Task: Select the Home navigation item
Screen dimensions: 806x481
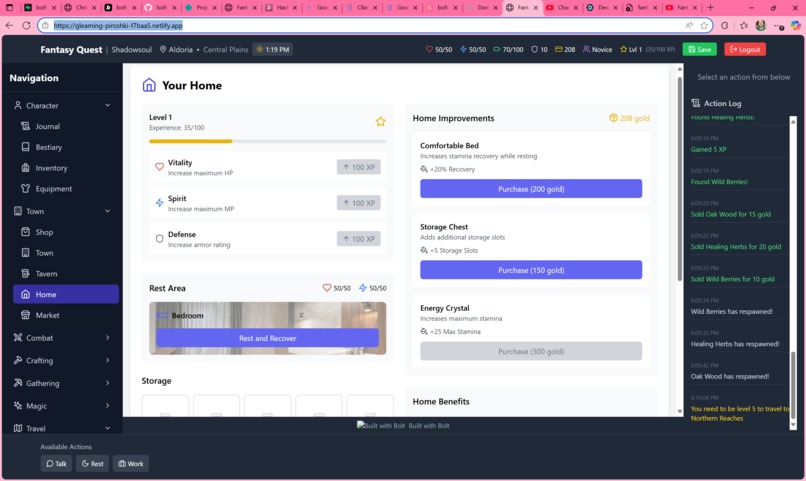Action: click(x=66, y=294)
